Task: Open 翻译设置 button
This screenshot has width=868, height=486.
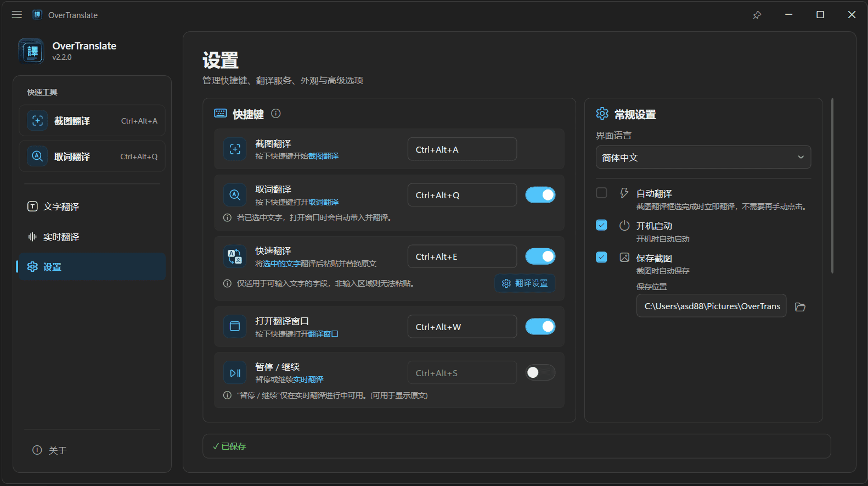Action: 525,283
